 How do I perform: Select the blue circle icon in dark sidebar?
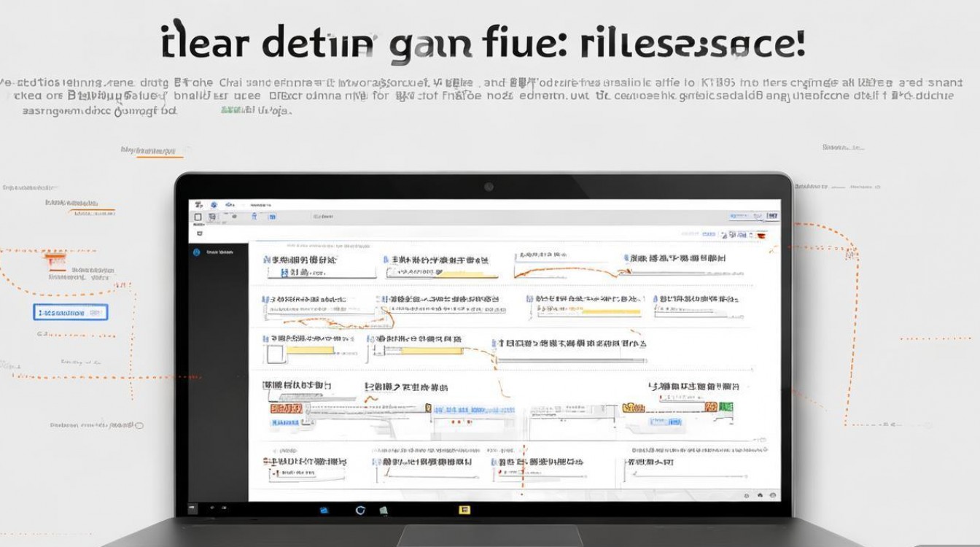196,252
